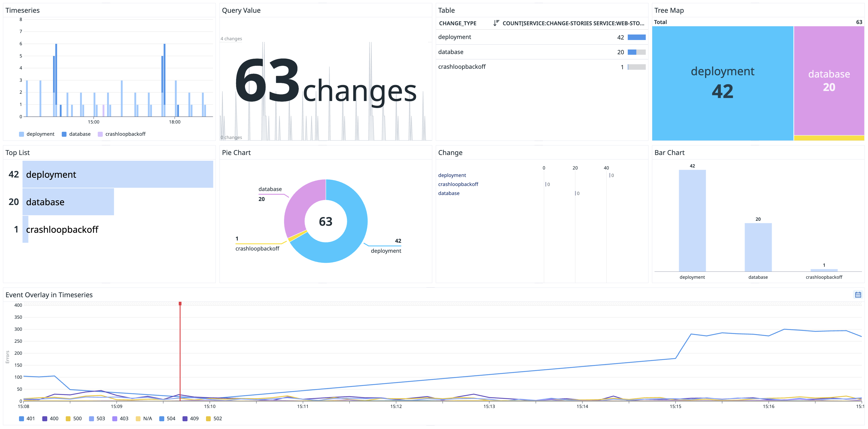This screenshot has width=868, height=429.
Task: Click the database bar in Bar Chart
Action: (x=758, y=247)
